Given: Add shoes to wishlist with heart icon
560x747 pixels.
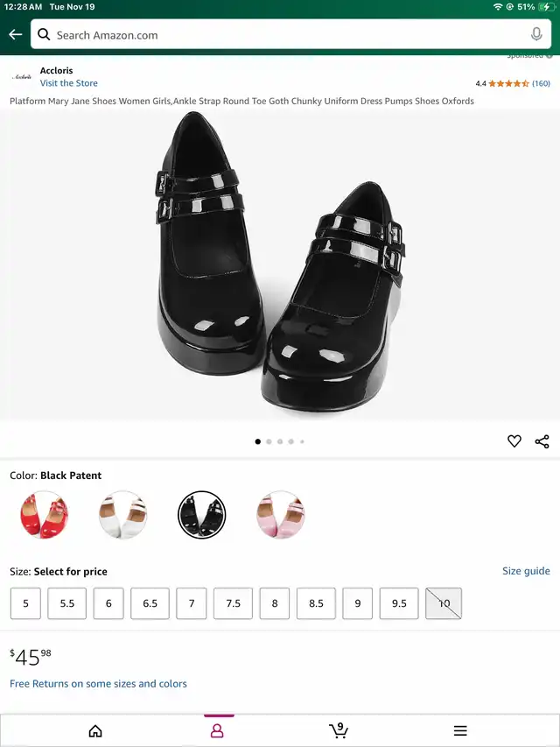Looking at the screenshot, I should point(514,441).
